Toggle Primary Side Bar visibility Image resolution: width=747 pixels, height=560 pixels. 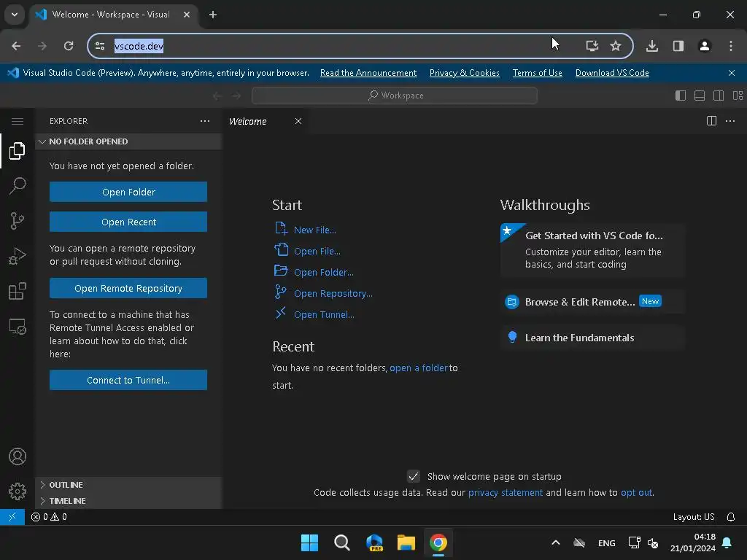point(681,96)
